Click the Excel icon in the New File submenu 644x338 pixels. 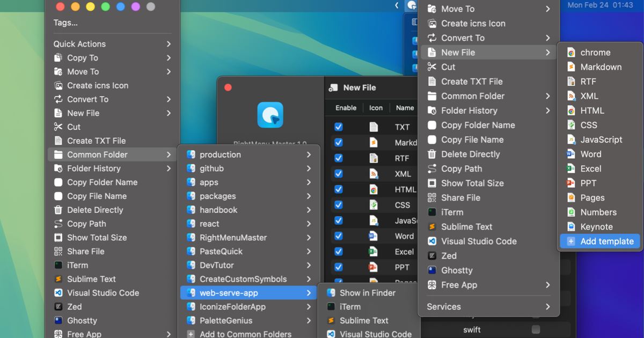570,168
